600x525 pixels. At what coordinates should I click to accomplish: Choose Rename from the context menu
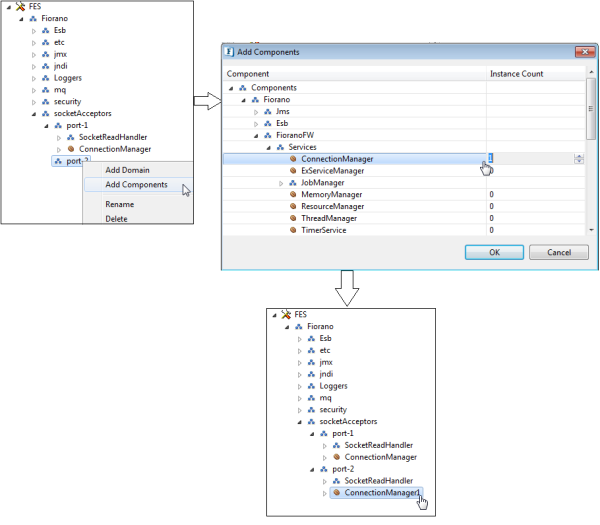point(120,204)
